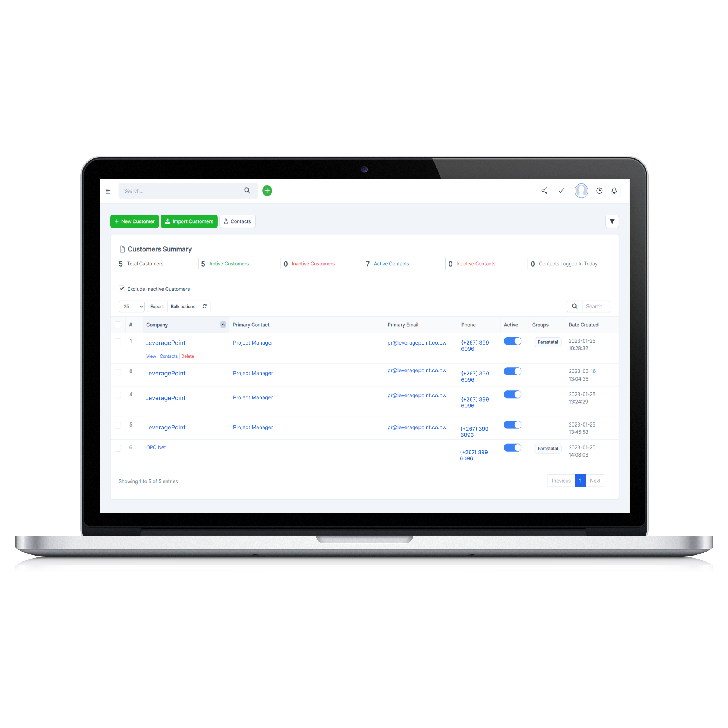Switch to the Contacts tab
728x728 pixels.
coord(238,221)
